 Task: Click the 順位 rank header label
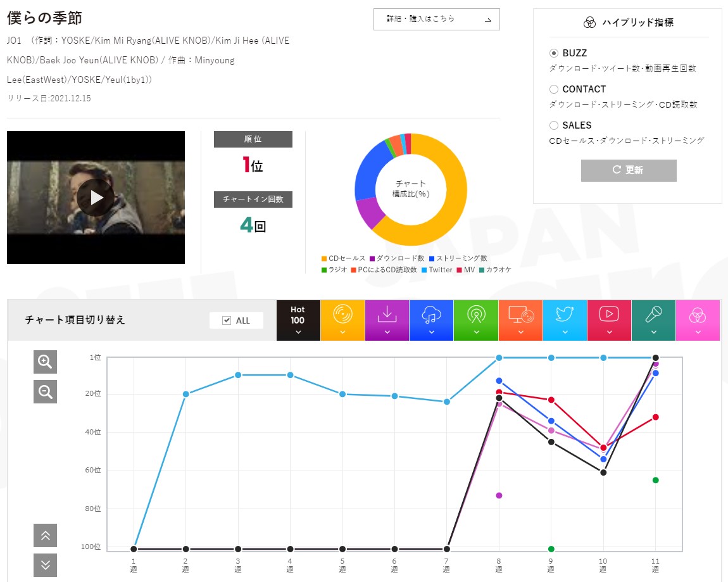click(x=253, y=139)
